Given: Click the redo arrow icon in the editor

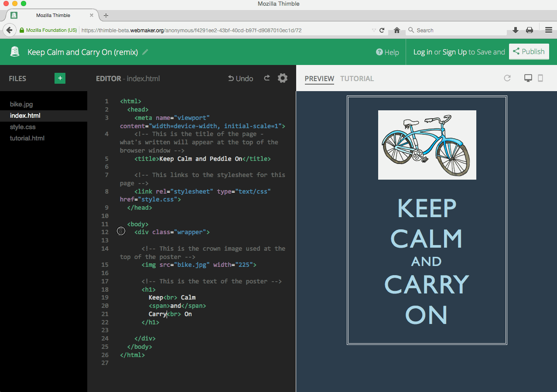Looking at the screenshot, I should pyautogui.click(x=267, y=78).
